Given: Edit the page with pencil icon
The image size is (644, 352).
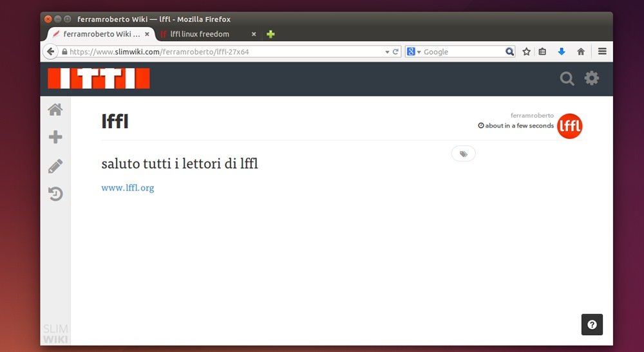Looking at the screenshot, I should pyautogui.click(x=55, y=166).
